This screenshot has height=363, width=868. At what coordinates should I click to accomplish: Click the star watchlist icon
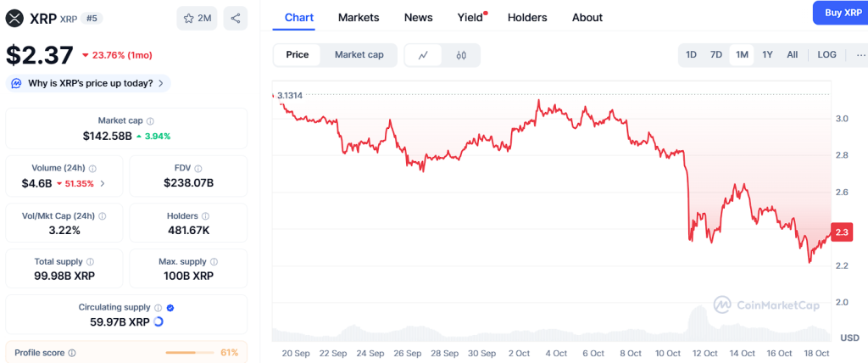click(x=188, y=18)
